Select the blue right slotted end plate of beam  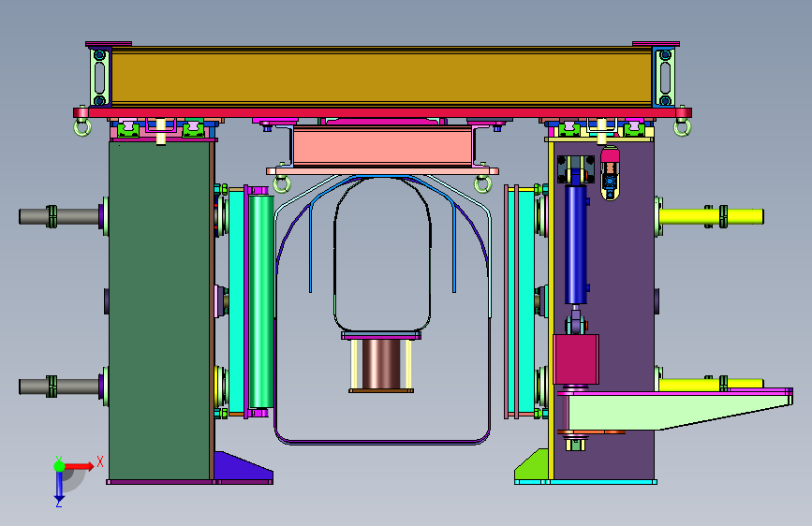[664, 77]
